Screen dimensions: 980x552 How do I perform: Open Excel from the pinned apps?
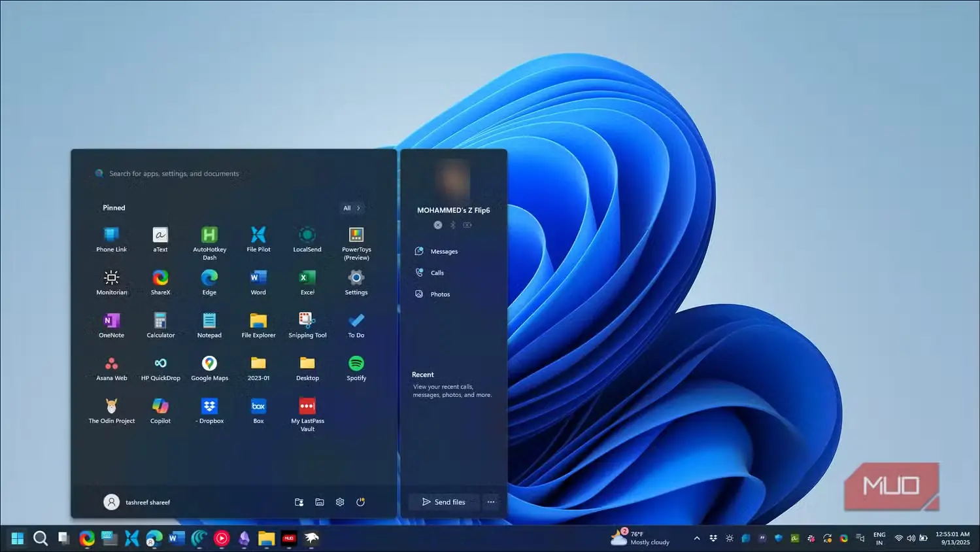tap(307, 283)
